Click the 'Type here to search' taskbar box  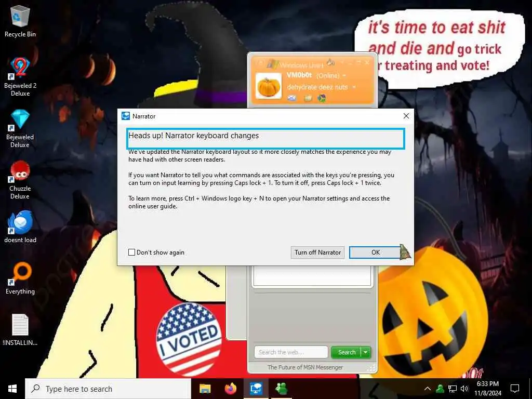pyautogui.click(x=108, y=389)
